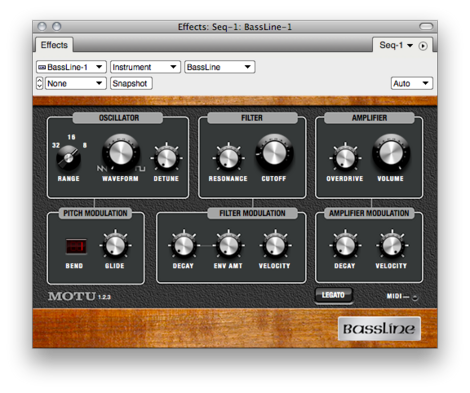Open the None preset dropdown
Screen dimensions: 470x393
pos(76,83)
